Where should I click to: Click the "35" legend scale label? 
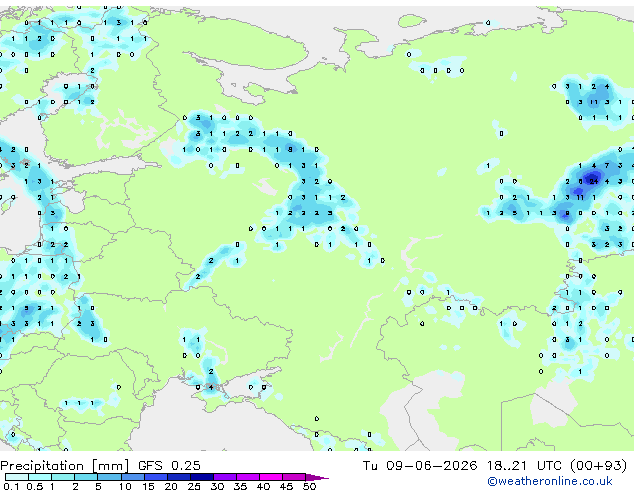pos(240,486)
